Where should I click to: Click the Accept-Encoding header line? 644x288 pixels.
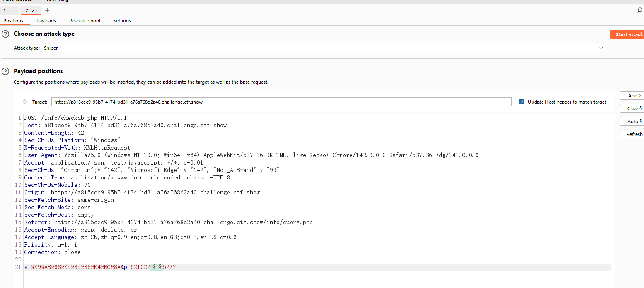click(80, 230)
